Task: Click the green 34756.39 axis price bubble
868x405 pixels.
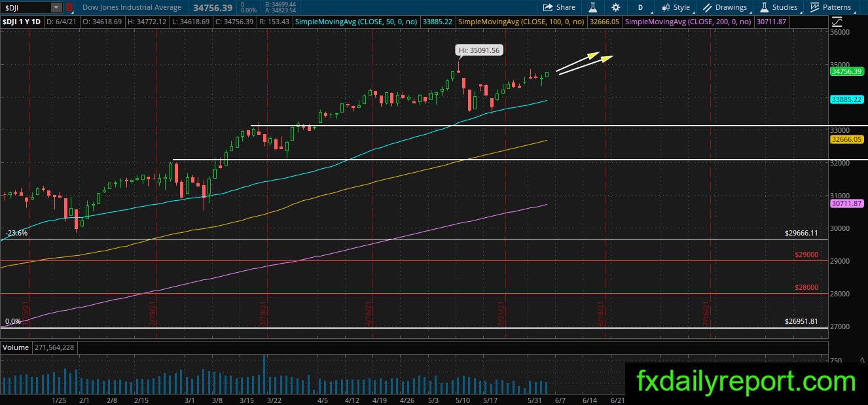Action: pyautogui.click(x=847, y=71)
